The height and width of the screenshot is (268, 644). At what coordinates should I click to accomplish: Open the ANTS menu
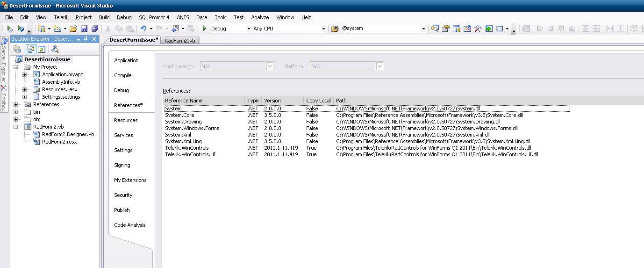(183, 17)
